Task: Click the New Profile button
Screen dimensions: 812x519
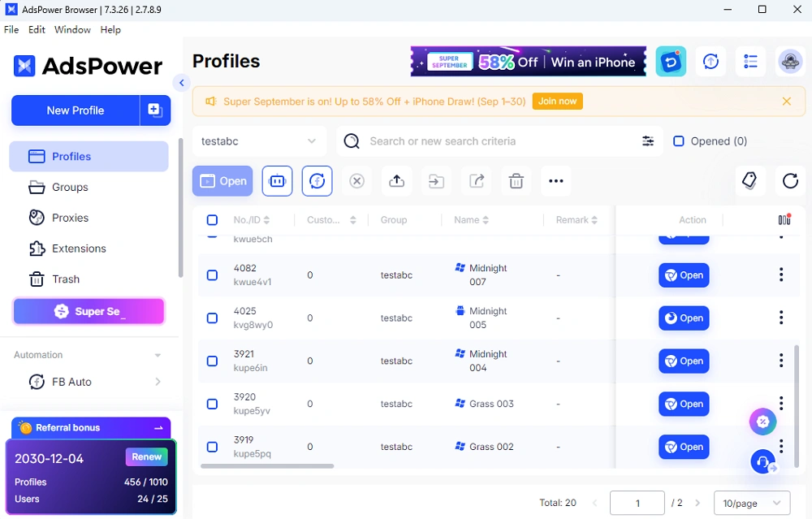Action: point(76,110)
